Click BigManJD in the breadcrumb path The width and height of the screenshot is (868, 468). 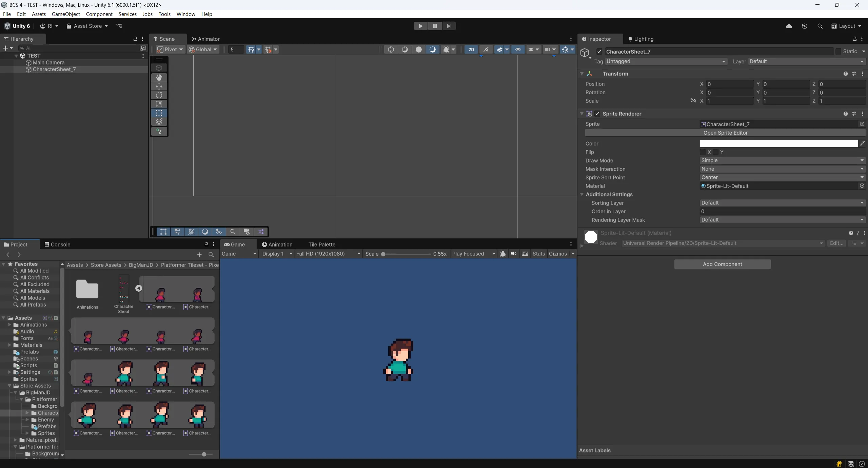(141, 265)
